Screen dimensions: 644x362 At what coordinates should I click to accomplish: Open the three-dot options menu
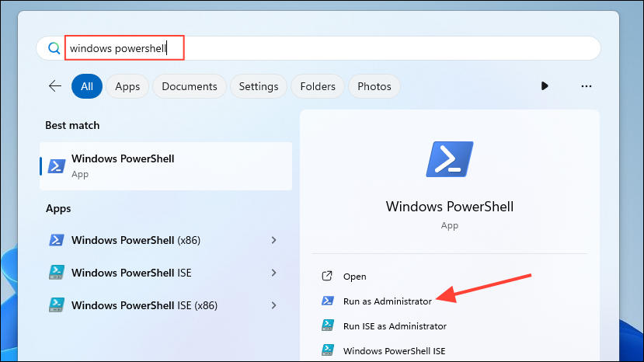tap(587, 86)
